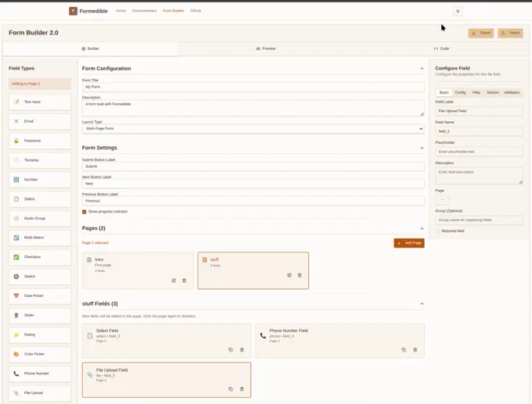
Task: Open the Section tab in Configure Field
Action: [x=493, y=92]
